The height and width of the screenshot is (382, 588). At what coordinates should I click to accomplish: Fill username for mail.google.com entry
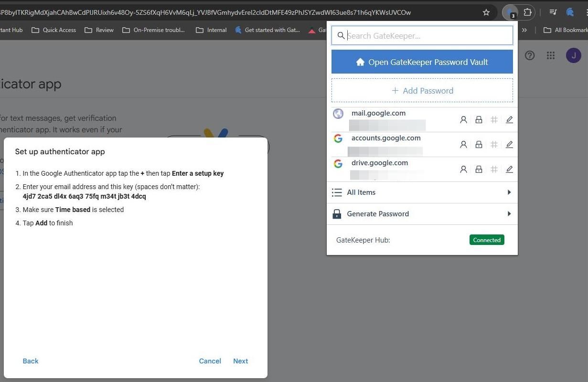click(x=463, y=120)
